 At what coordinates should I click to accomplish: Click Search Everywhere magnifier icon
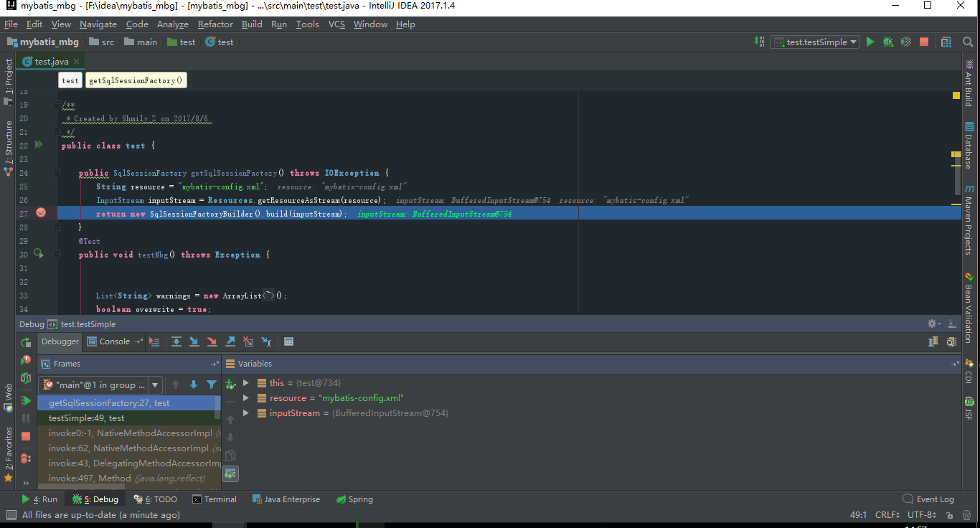click(x=966, y=42)
